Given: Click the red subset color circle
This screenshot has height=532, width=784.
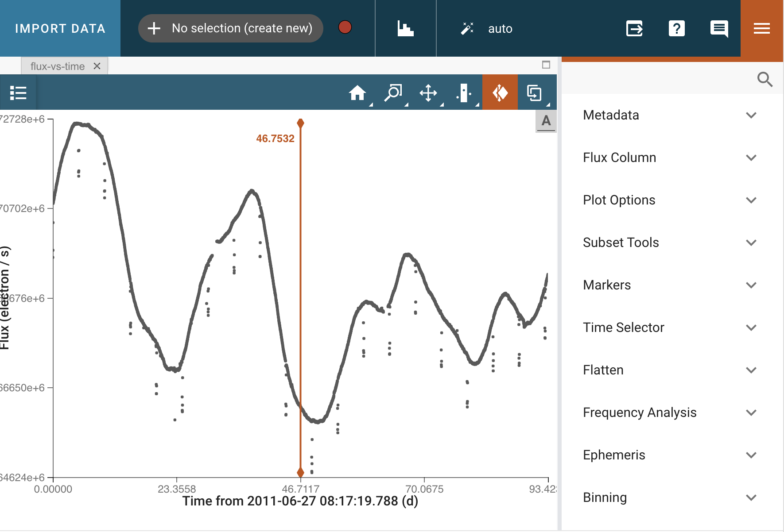Looking at the screenshot, I should click(345, 27).
